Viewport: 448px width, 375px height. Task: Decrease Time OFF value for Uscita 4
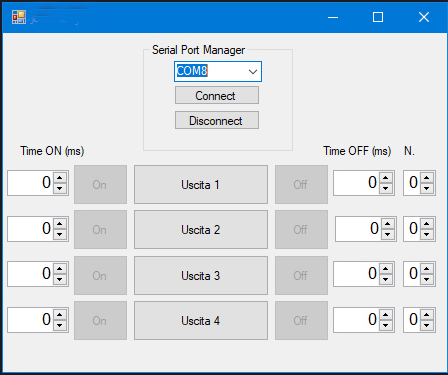pyautogui.click(x=386, y=325)
